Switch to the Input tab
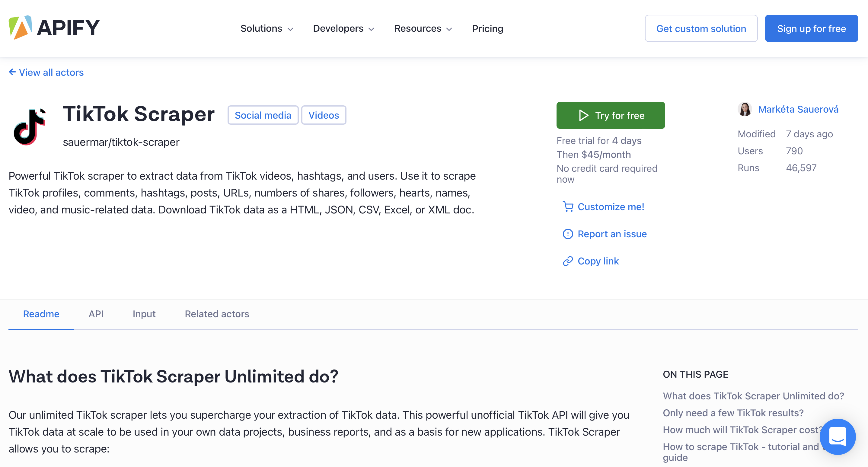The width and height of the screenshot is (868, 467). coord(144,314)
